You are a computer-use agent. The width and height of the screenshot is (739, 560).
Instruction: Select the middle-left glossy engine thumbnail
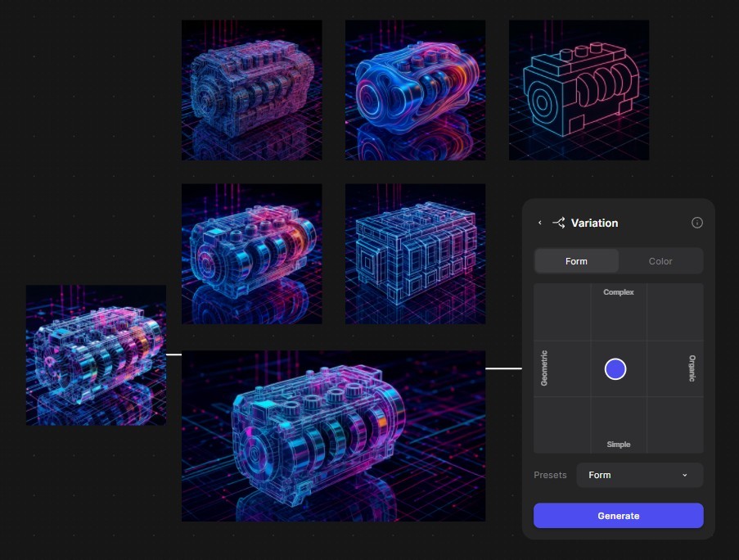point(251,254)
